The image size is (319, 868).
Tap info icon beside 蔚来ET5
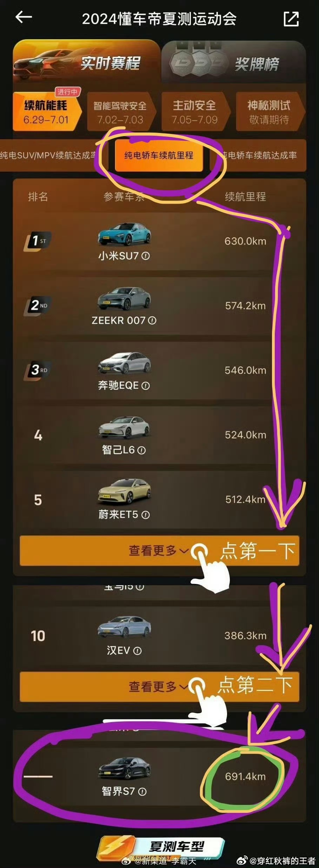point(146,515)
